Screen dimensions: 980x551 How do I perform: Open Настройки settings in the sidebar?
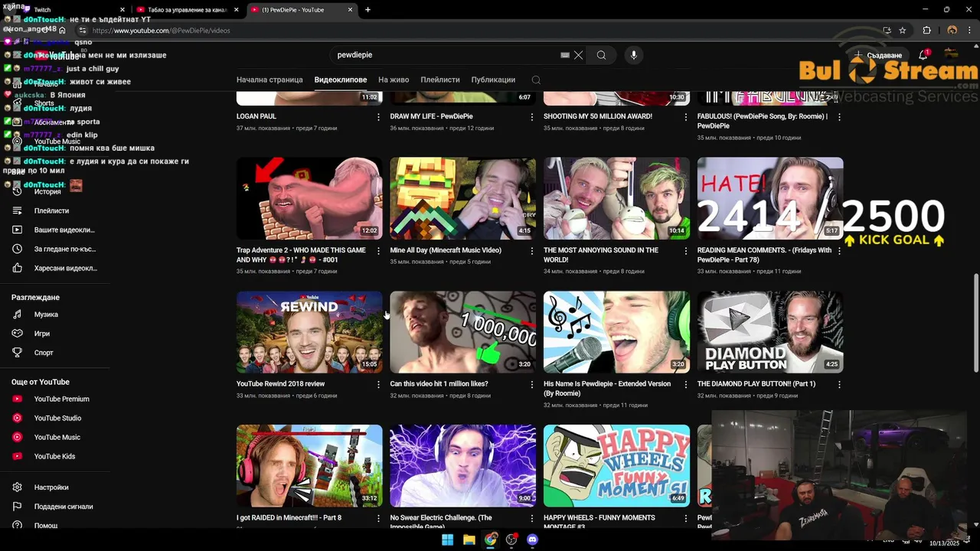pos(51,487)
